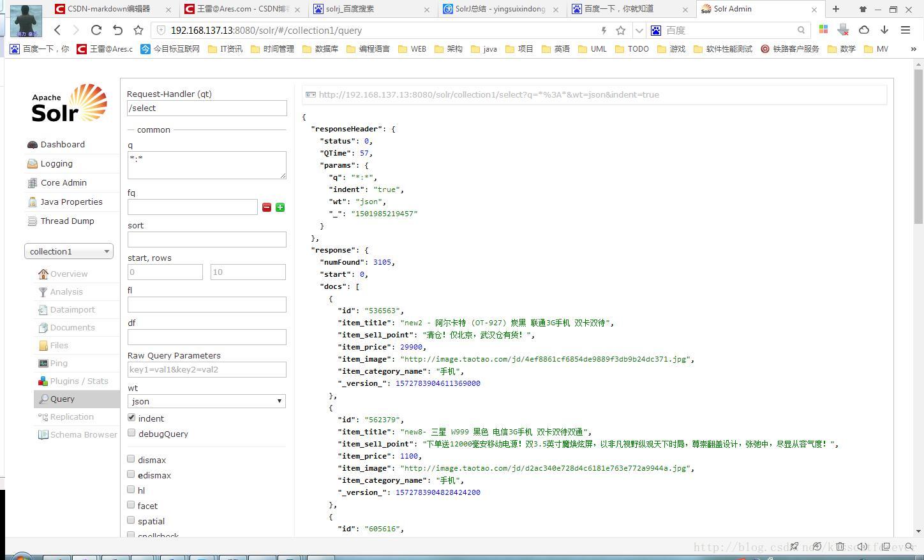Click the browser back arrow
Viewport: 924px width, 560px height.
[57, 30]
